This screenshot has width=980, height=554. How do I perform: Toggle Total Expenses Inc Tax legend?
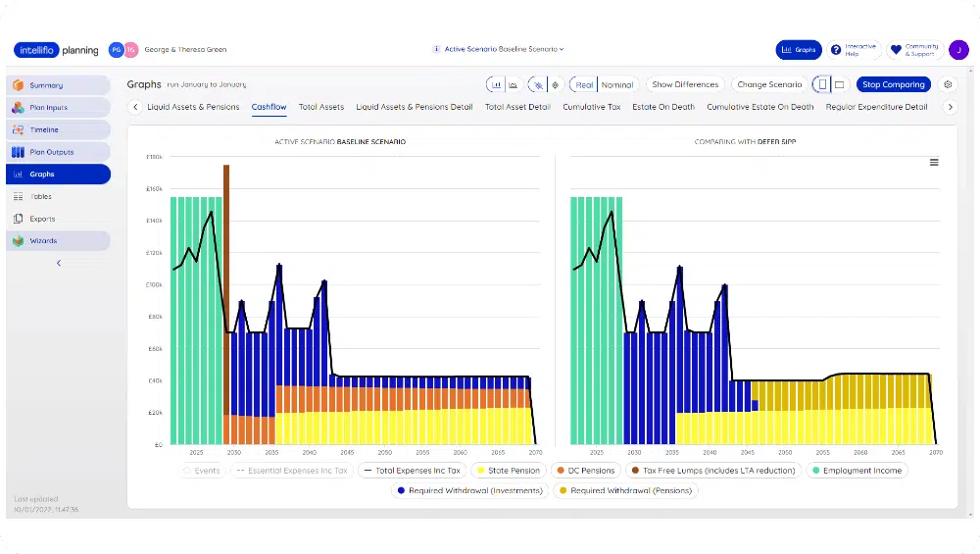[x=412, y=471]
